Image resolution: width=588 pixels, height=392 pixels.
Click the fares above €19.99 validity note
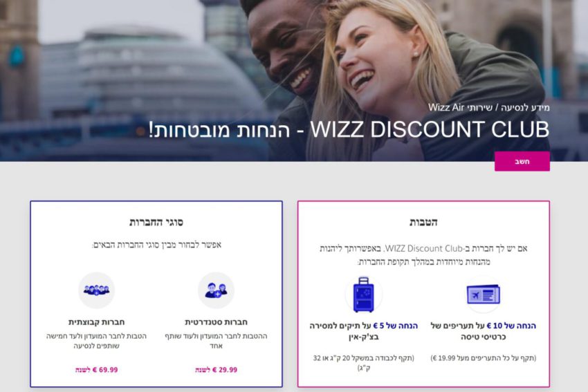click(484, 358)
